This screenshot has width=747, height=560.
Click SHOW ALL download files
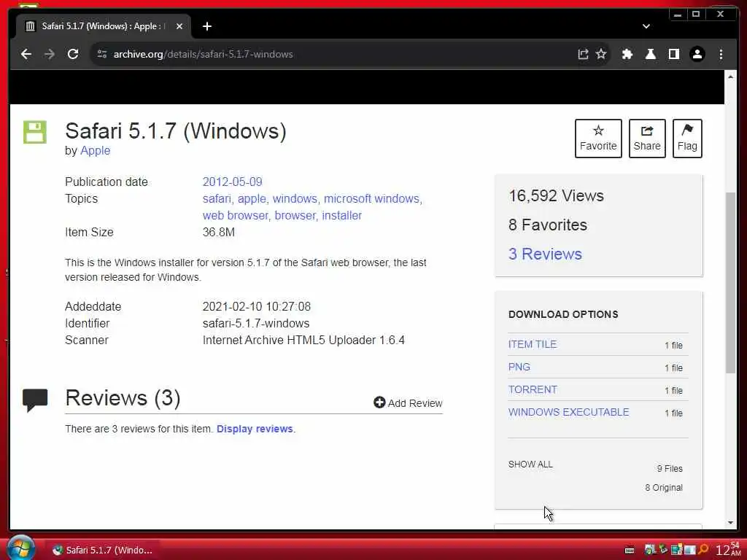pos(530,464)
